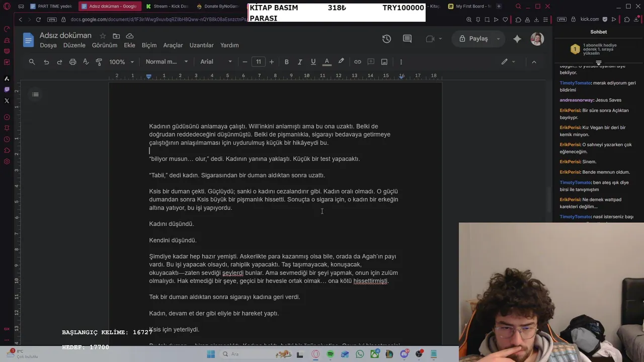The image size is (644, 362).
Task: Move the document to a folder
Action: 116,36
